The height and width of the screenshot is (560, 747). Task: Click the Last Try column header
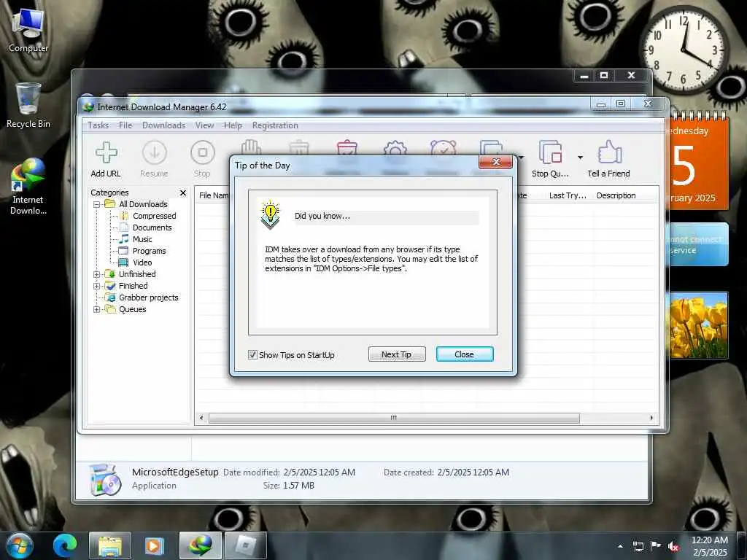[568, 195]
